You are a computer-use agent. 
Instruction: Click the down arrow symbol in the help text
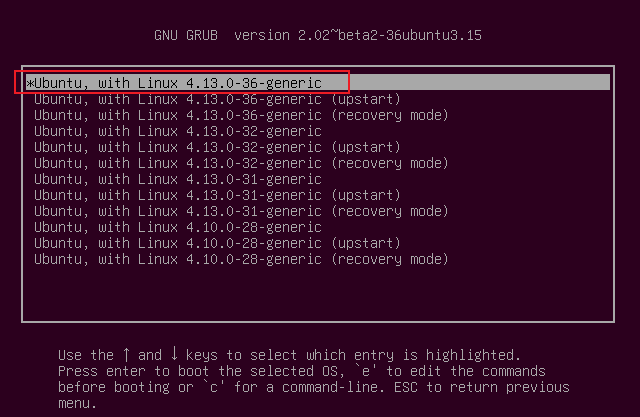pos(174,355)
